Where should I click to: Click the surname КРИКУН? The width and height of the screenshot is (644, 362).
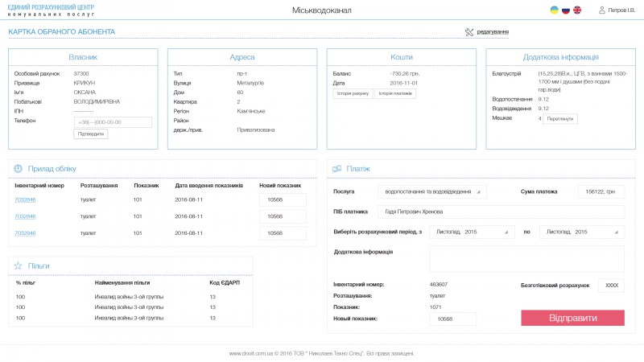coord(85,83)
